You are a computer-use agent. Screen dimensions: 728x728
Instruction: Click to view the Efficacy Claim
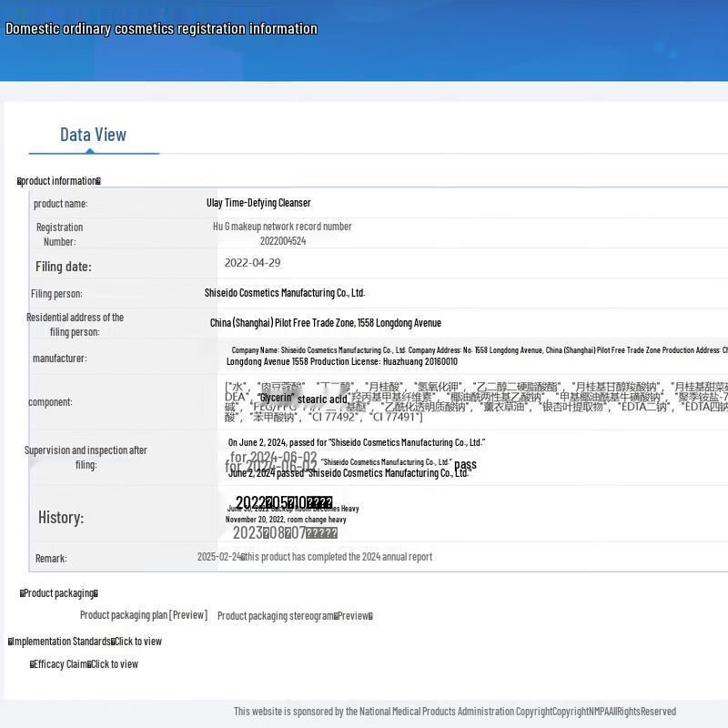(x=114, y=664)
